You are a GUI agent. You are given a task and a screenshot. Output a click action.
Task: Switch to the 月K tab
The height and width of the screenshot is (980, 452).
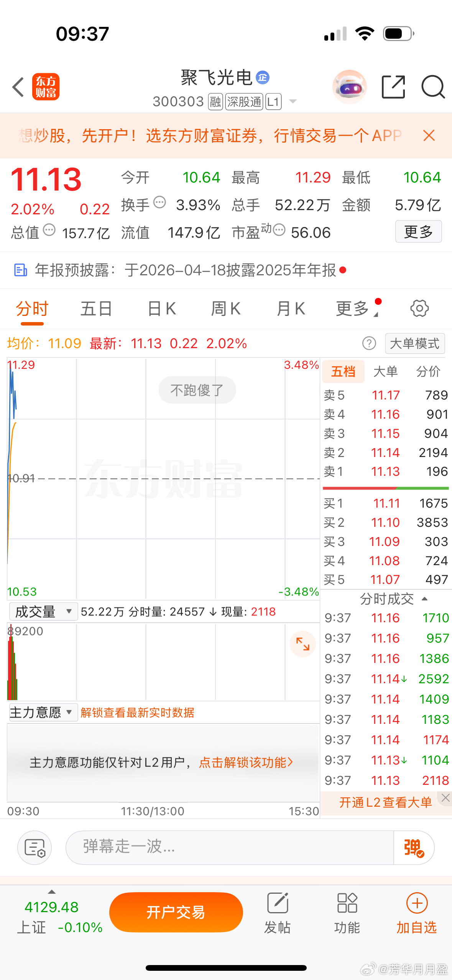pyautogui.click(x=291, y=309)
